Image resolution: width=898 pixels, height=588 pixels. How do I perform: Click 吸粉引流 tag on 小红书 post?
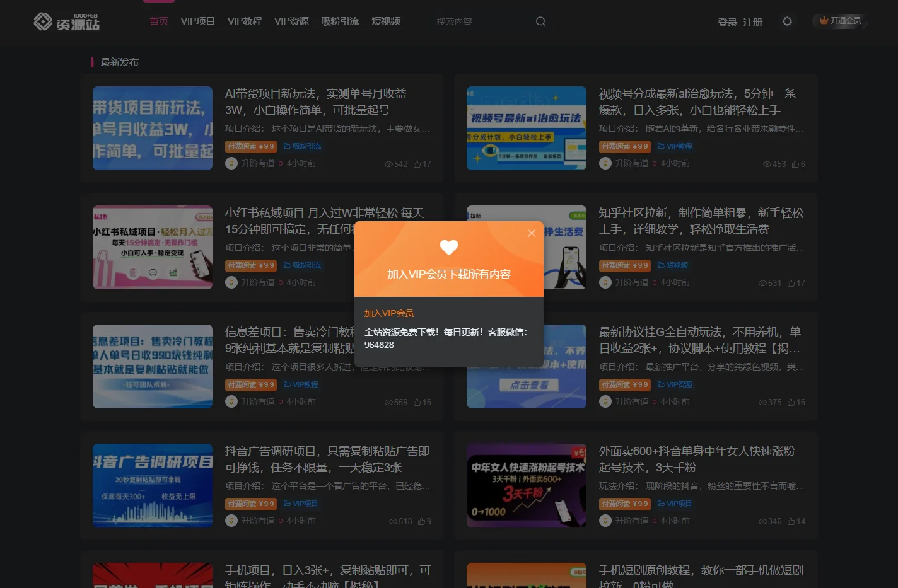tap(303, 265)
